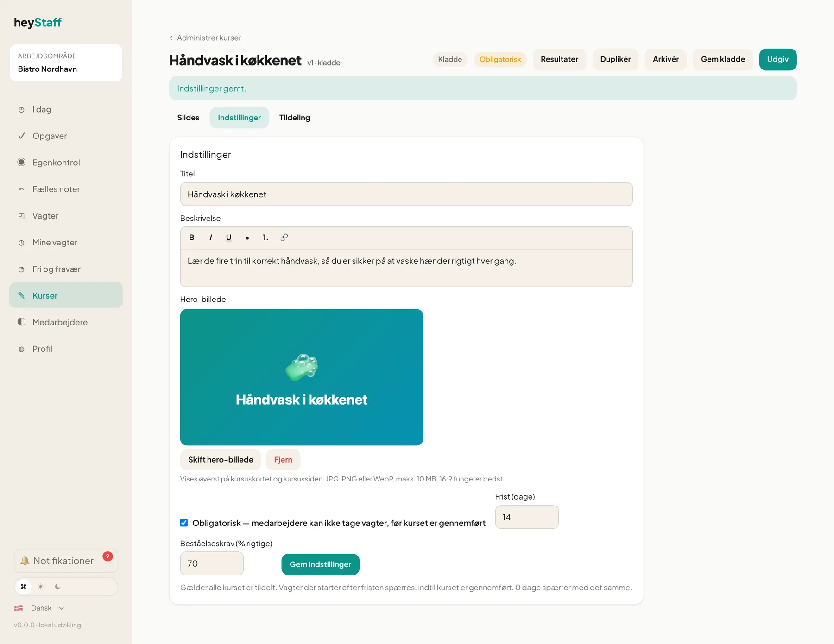The image size is (834, 644).
Task: Open Vagter in sidebar
Action: coord(66,216)
